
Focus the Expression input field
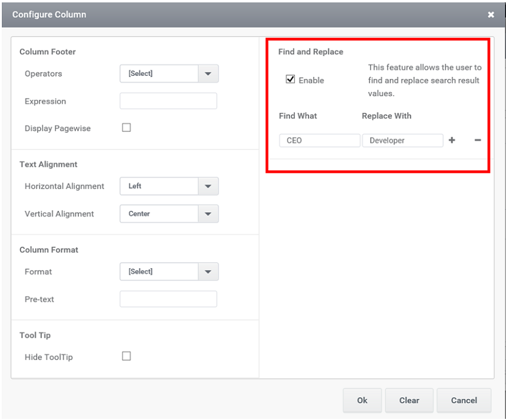[168, 101]
